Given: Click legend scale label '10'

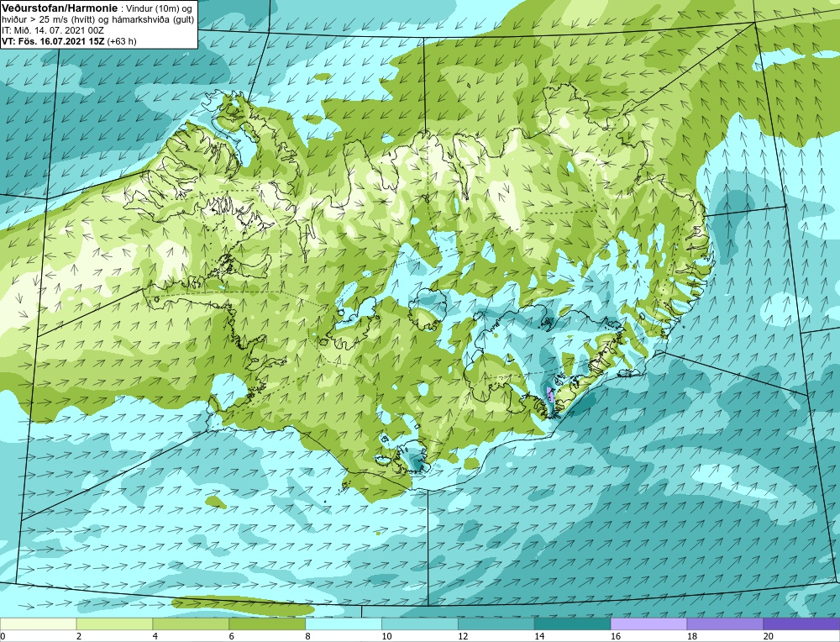Looking at the screenshot, I should pyautogui.click(x=386, y=636).
